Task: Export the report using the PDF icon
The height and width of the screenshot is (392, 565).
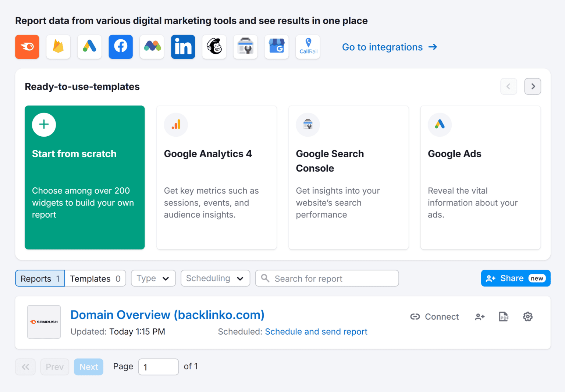Action: point(504,317)
